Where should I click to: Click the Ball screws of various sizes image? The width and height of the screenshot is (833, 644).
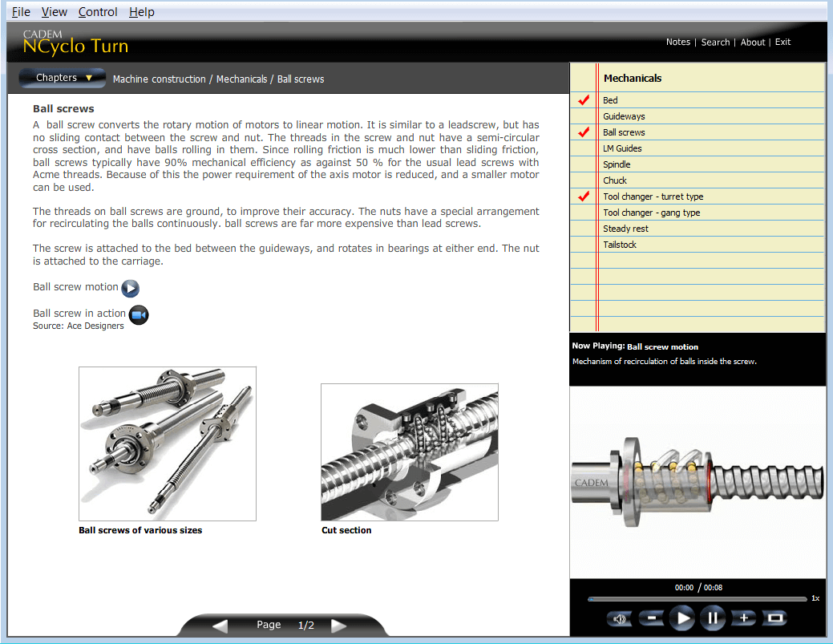(x=168, y=444)
